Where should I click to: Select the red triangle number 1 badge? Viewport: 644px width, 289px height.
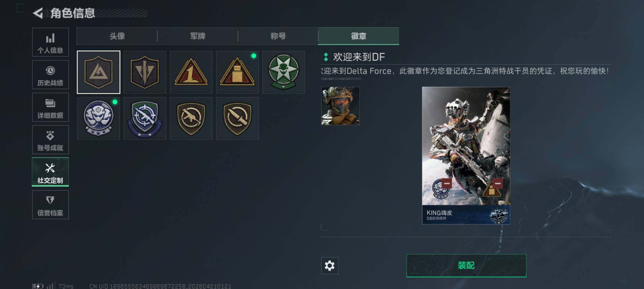pyautogui.click(x=191, y=72)
